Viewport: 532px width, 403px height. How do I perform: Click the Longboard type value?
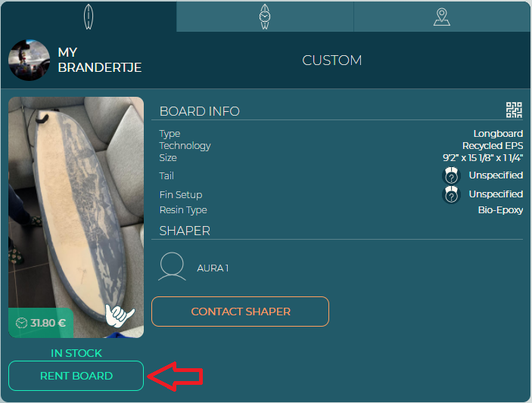[498, 134]
